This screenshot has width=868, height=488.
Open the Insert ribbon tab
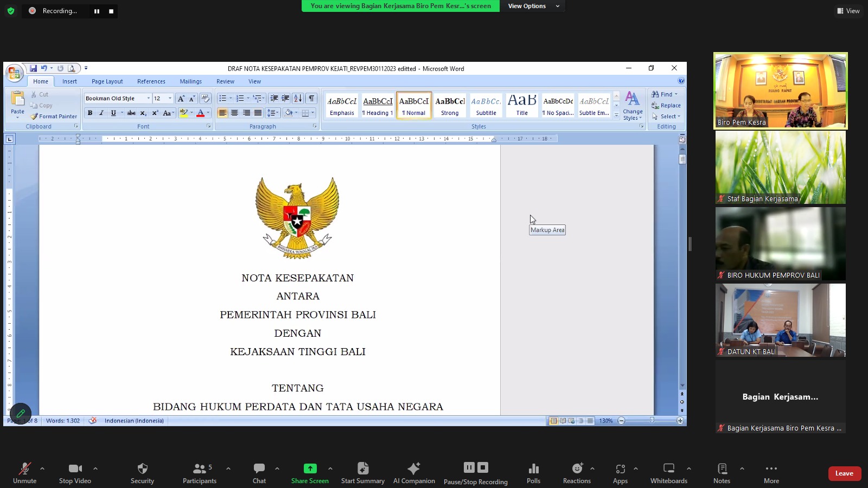click(69, 81)
